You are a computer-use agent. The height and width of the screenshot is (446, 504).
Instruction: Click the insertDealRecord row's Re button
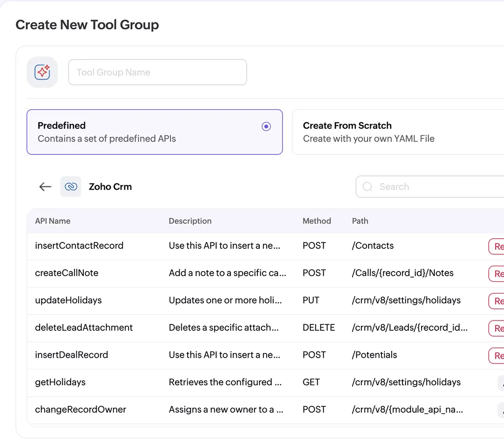pyautogui.click(x=496, y=356)
